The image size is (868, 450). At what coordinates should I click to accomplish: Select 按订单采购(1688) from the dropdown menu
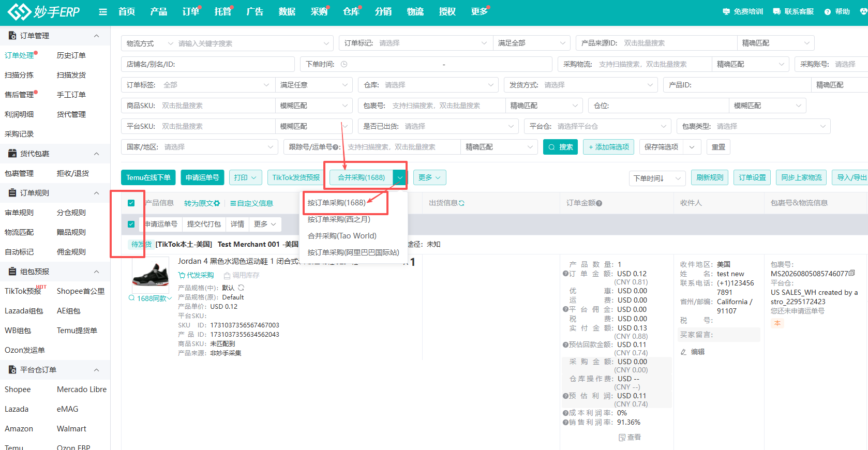tap(337, 203)
